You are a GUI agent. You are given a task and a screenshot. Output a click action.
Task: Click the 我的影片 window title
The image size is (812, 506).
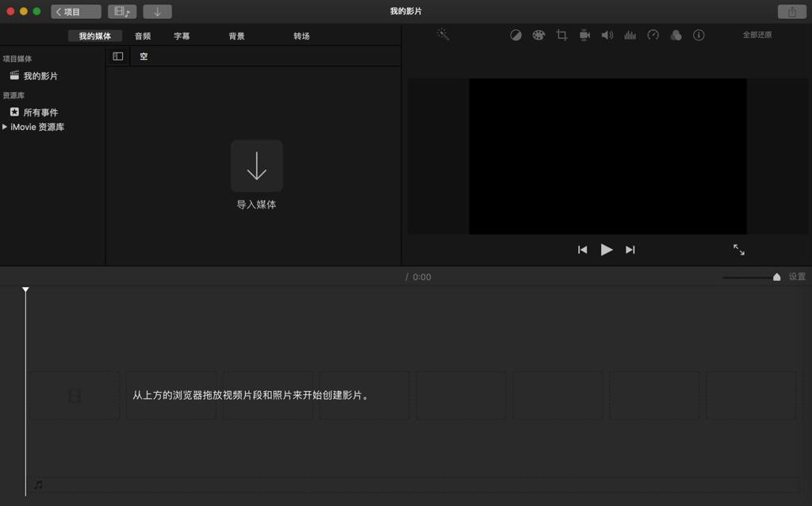[x=406, y=11]
